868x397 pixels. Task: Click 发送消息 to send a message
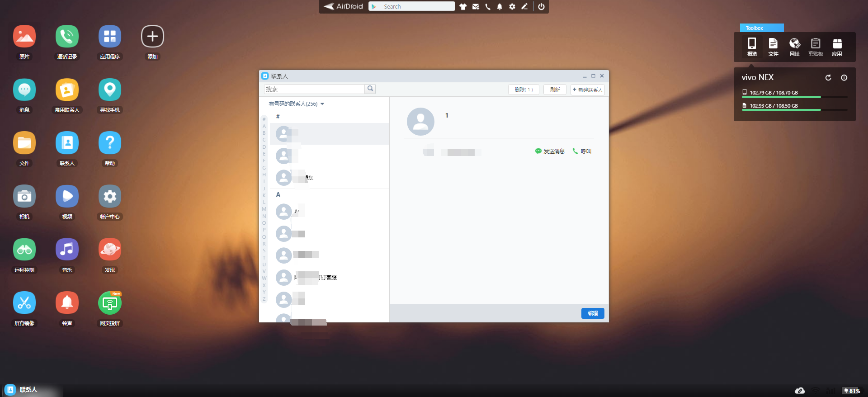(550, 151)
